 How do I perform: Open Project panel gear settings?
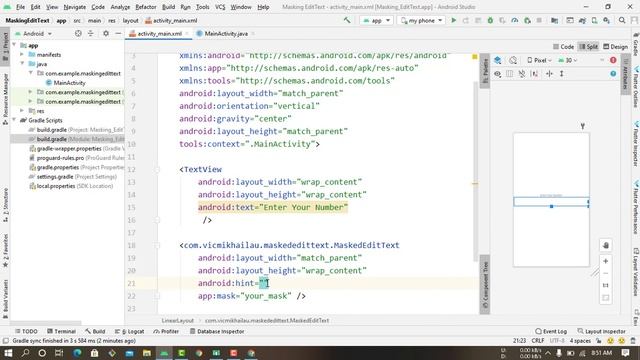click(106, 33)
